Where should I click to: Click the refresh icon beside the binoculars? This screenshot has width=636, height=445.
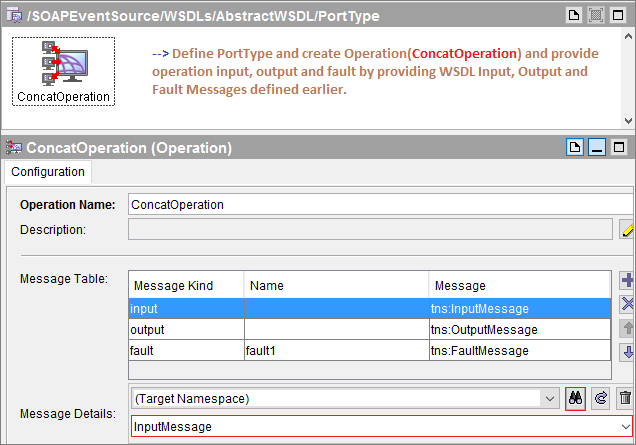click(x=600, y=398)
